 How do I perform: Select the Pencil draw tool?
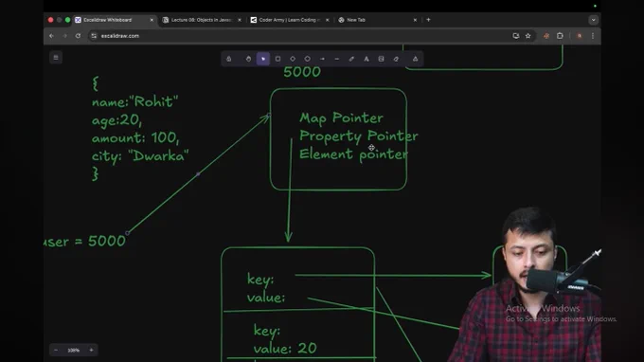pos(351,59)
